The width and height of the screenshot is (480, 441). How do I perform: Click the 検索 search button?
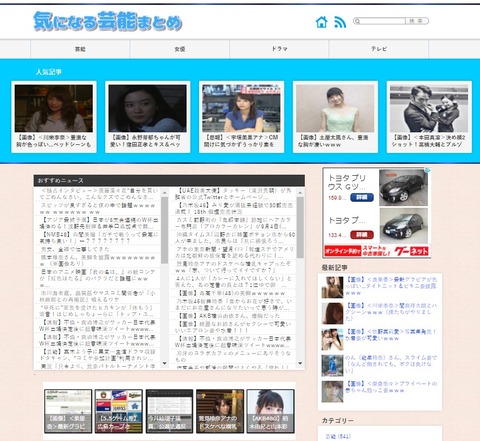(x=416, y=21)
